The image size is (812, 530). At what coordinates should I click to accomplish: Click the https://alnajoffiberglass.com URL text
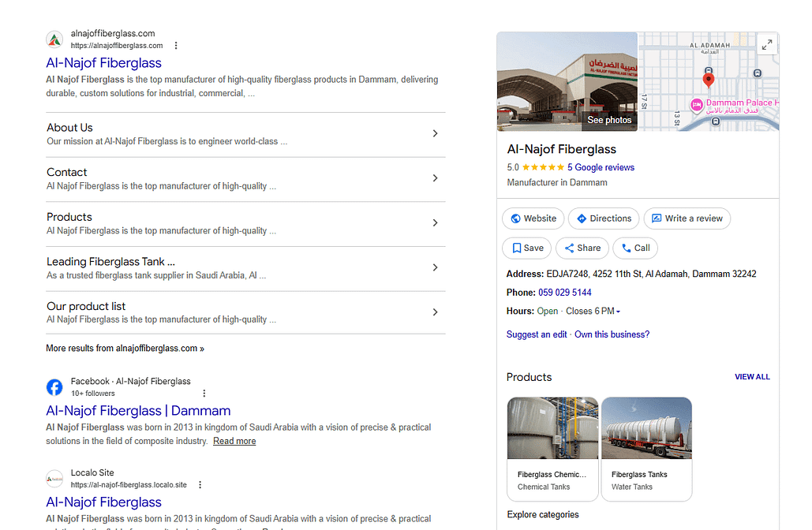click(x=117, y=46)
